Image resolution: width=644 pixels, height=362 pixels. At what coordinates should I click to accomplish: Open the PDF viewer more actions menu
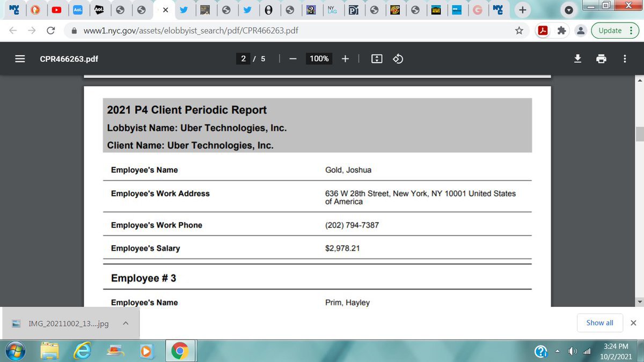pos(625,59)
